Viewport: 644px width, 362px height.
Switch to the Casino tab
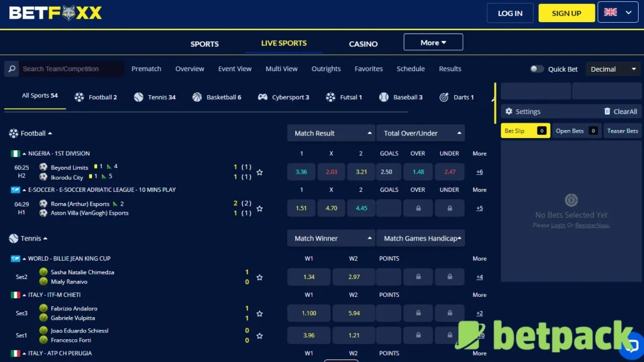pyautogui.click(x=363, y=44)
